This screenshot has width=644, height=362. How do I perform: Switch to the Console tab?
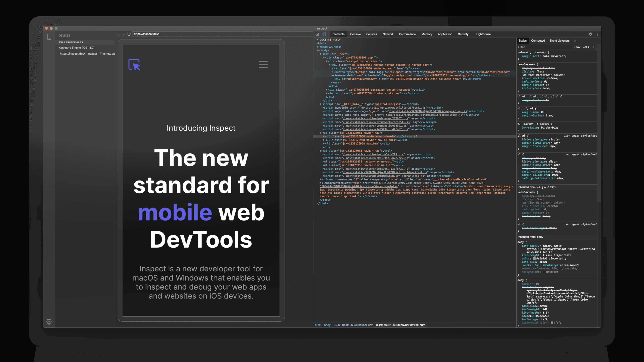pyautogui.click(x=355, y=34)
